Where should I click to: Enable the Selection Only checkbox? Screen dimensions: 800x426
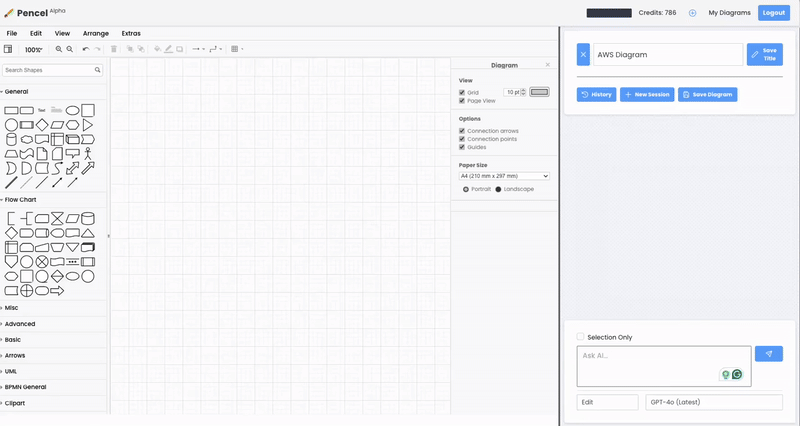(580, 337)
